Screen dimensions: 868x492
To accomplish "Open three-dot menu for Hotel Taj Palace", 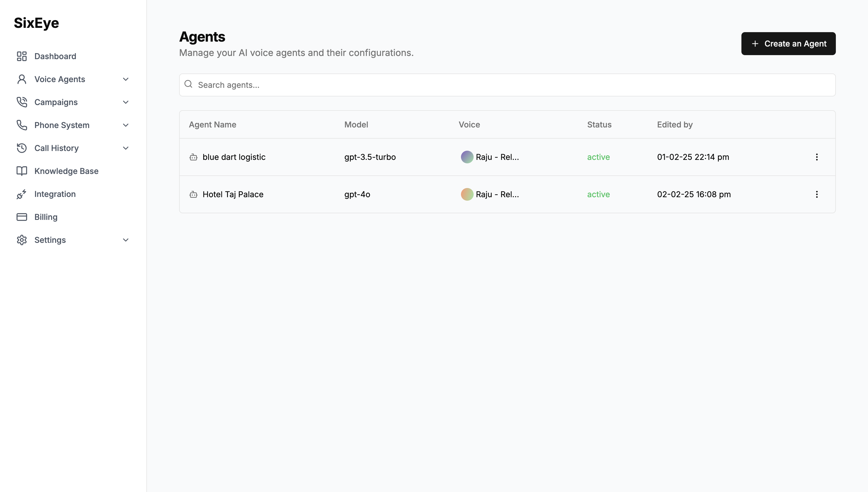I will coord(817,194).
